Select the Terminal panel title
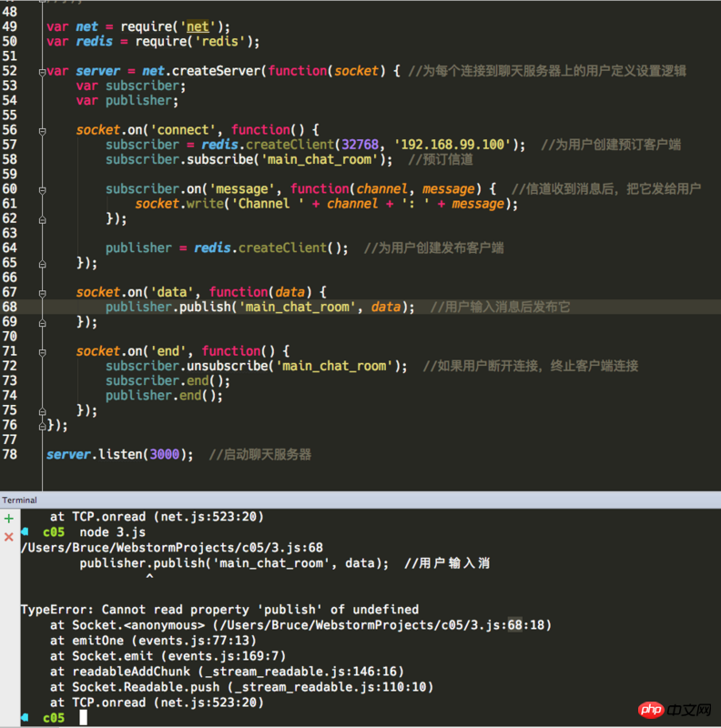The image size is (721, 728). click(19, 500)
